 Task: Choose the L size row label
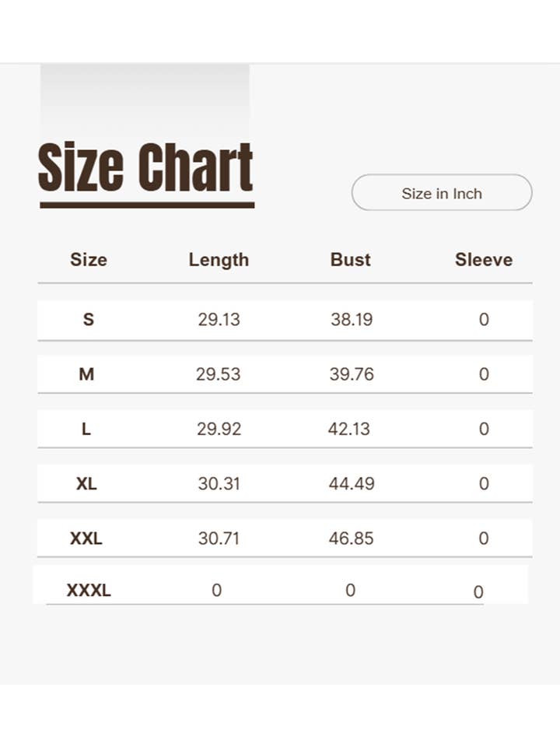click(x=86, y=429)
